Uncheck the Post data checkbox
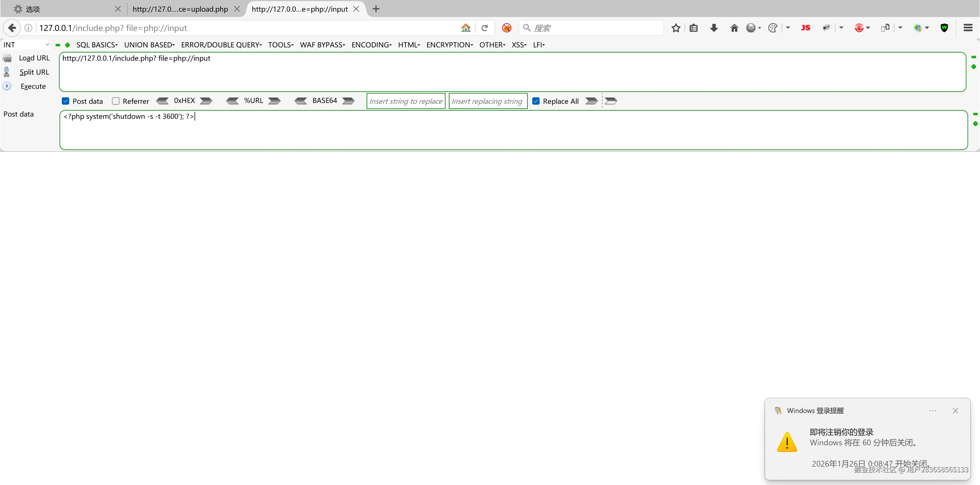Viewport: 980px width, 485px height. click(x=66, y=101)
